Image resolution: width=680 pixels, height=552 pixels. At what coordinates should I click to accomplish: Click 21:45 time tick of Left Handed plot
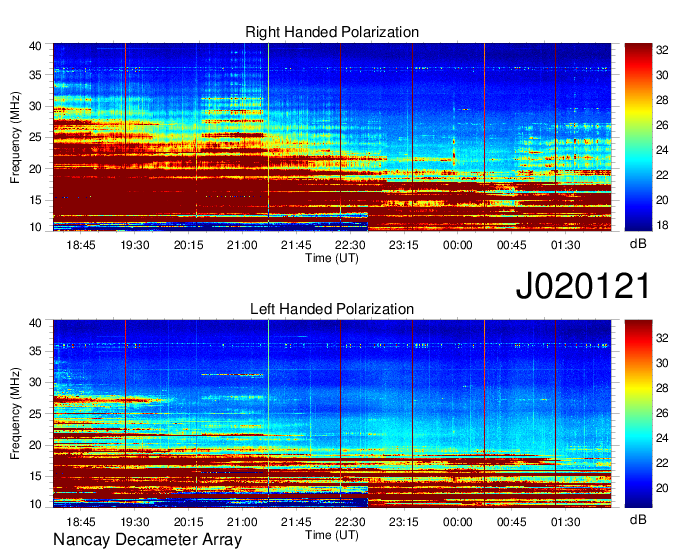[296, 522]
